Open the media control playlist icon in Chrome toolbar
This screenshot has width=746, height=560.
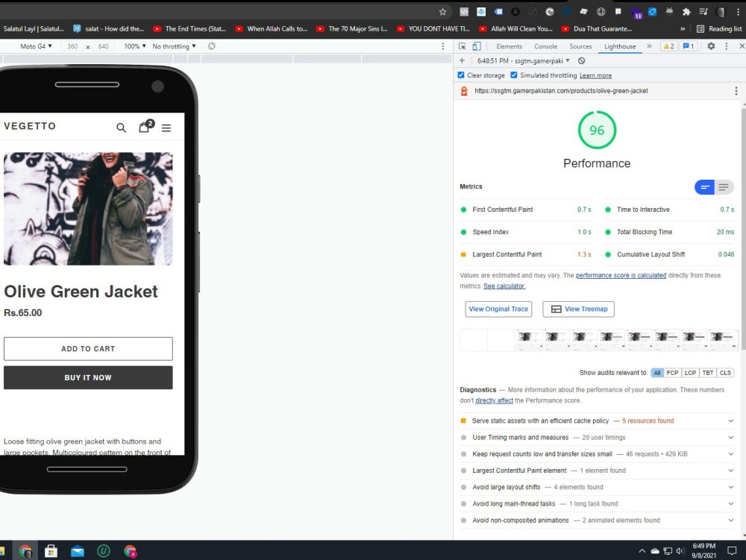(703, 12)
